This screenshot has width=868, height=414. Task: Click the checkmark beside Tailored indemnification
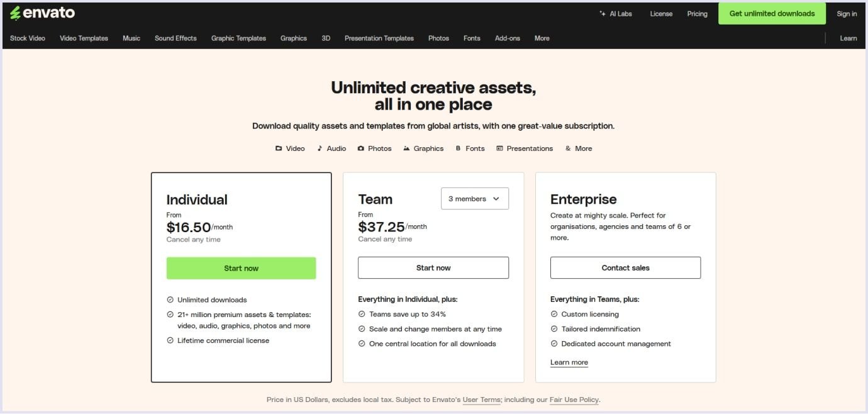554,329
